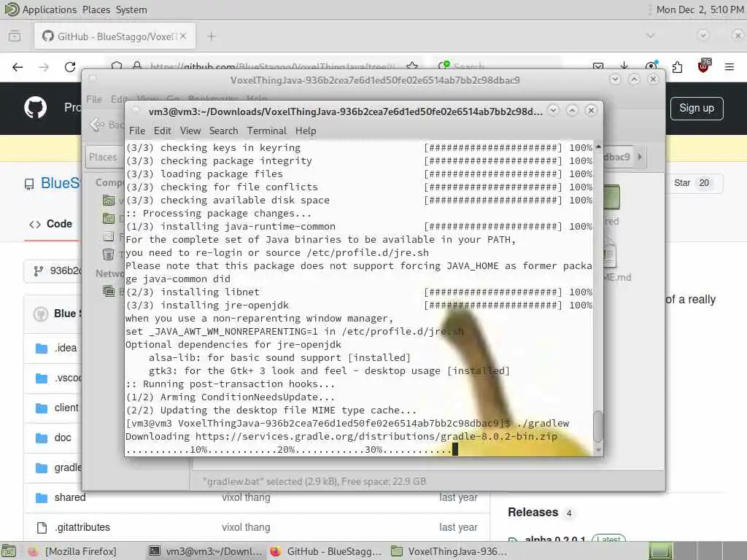Open the Releases section link
Viewport: 747px width, 560px height.
(533, 512)
